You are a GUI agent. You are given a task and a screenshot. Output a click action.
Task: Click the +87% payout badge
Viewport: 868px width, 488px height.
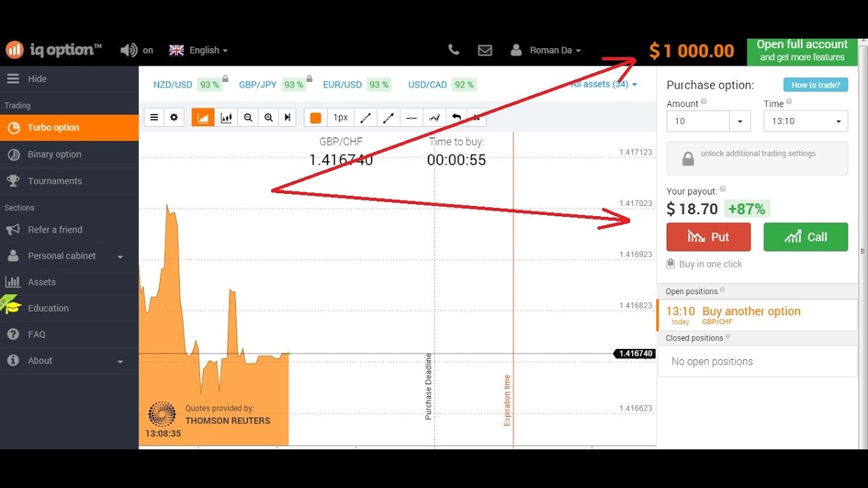pos(747,209)
